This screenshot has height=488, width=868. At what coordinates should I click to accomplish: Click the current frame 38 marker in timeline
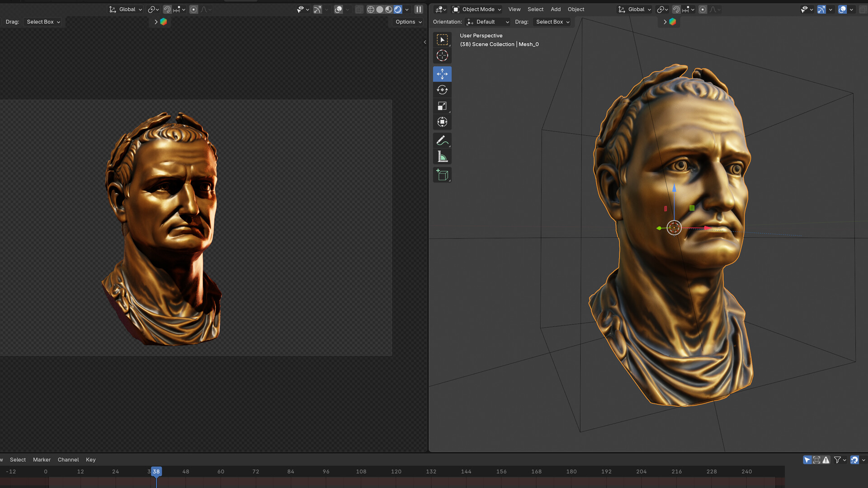tap(156, 471)
